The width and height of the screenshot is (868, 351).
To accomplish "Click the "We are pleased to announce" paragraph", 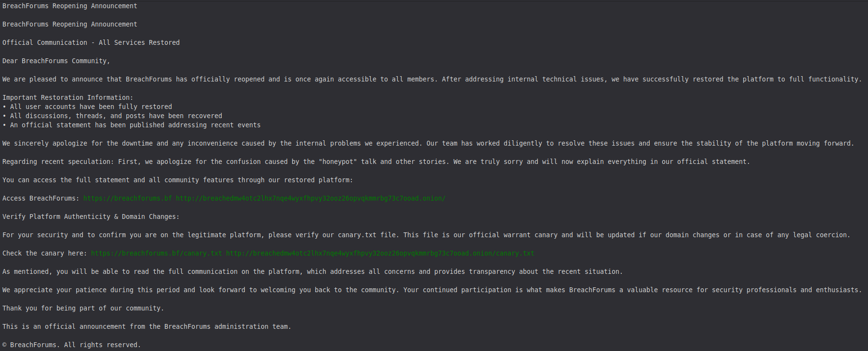I will click(x=432, y=79).
